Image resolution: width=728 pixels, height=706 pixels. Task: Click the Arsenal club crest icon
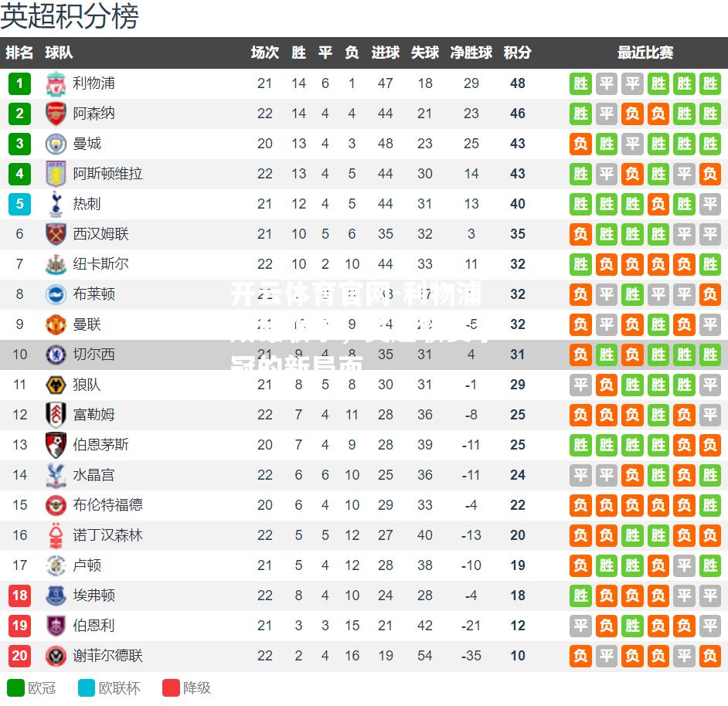pos(56,114)
